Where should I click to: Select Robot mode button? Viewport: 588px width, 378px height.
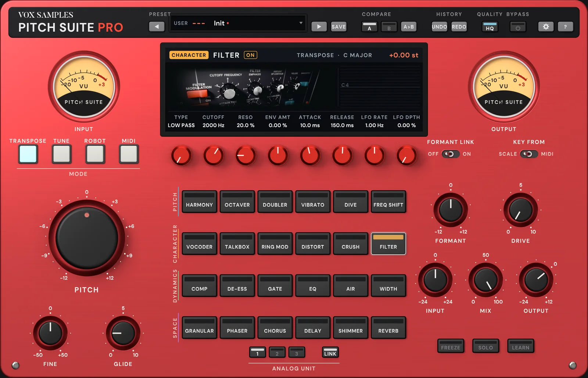95,154
